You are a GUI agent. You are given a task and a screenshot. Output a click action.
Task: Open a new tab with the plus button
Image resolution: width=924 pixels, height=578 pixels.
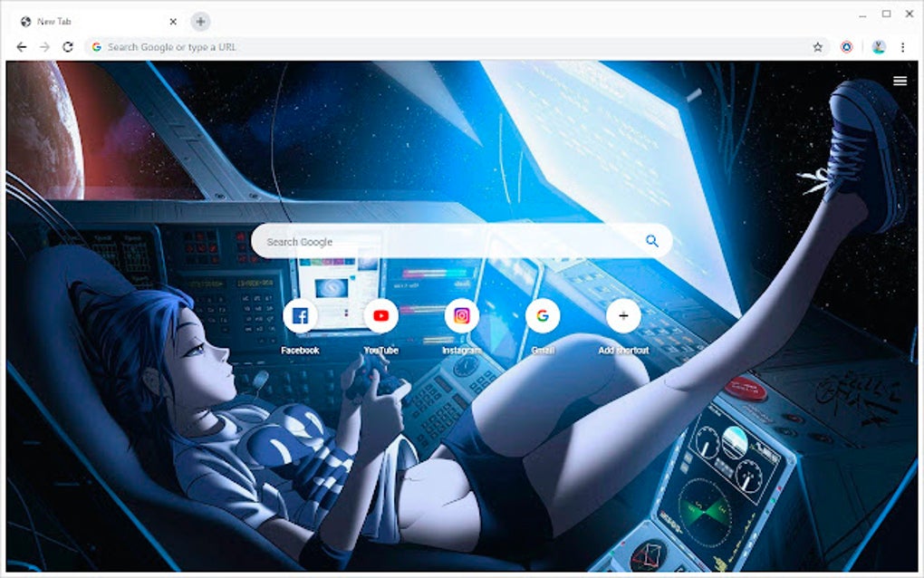click(200, 21)
